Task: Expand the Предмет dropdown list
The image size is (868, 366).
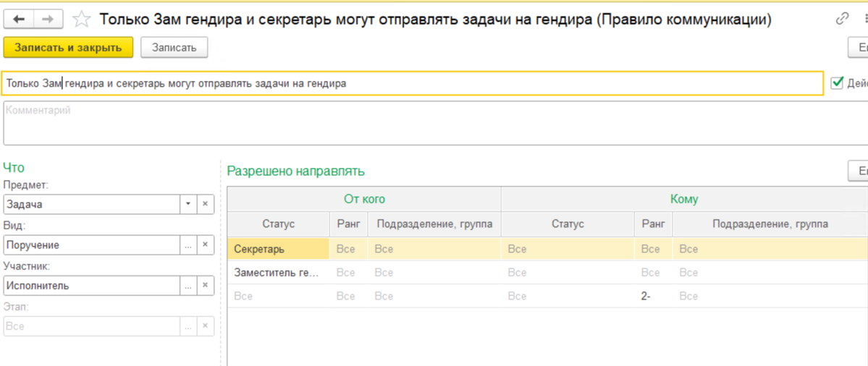Action: (x=188, y=205)
